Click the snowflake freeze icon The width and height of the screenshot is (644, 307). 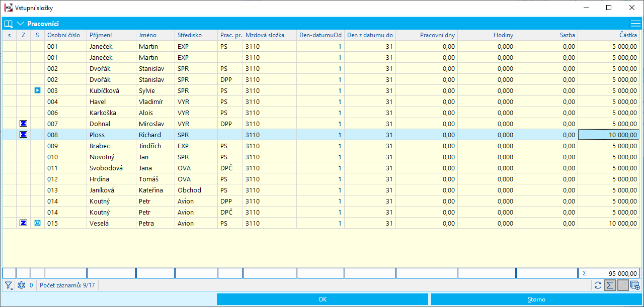point(21,285)
